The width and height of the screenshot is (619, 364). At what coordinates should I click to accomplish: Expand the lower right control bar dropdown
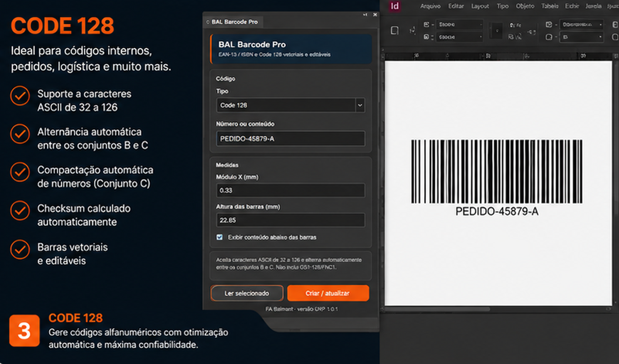pyautogui.click(x=601, y=37)
